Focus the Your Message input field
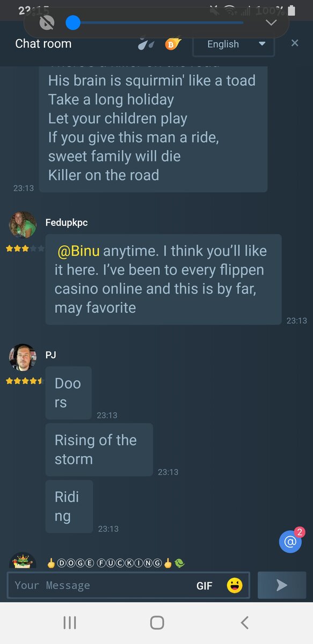This screenshot has height=644, width=313. tap(102, 586)
